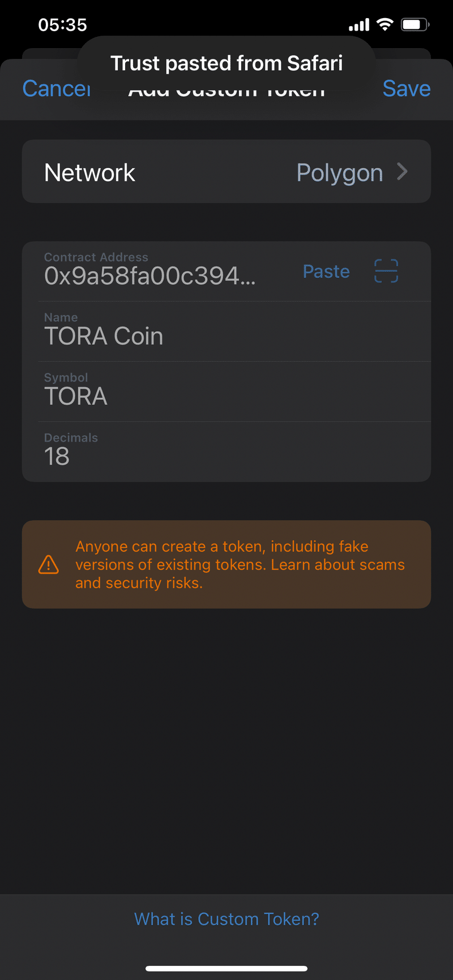Viewport: 453px width, 980px height.
Task: Tap the security risks warning message
Action: tap(240, 564)
